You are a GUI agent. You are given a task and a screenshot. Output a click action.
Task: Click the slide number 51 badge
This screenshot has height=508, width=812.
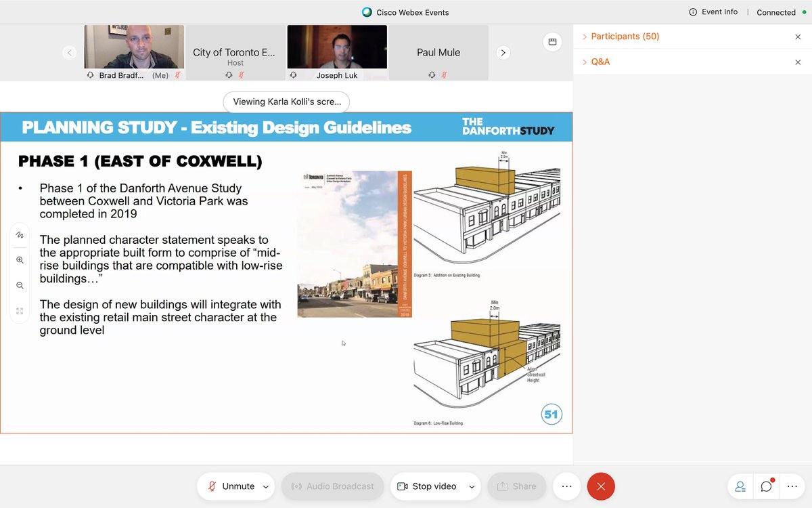tap(551, 414)
